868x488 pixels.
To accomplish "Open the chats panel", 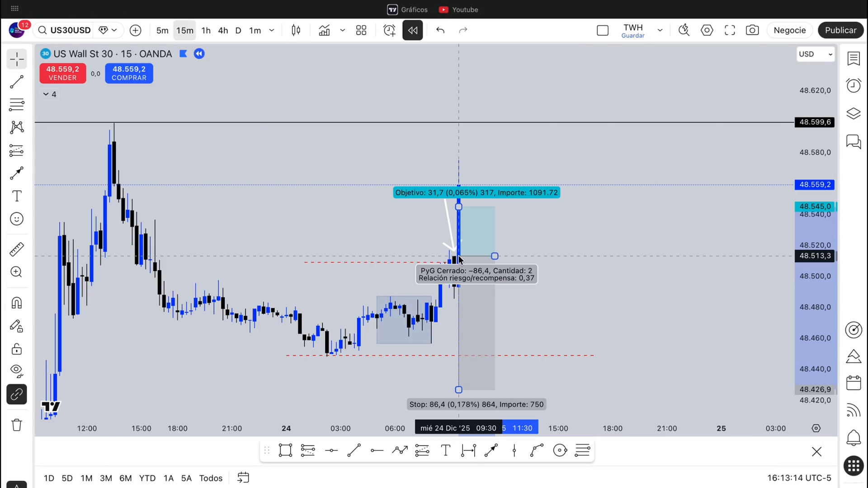I will pos(854,142).
